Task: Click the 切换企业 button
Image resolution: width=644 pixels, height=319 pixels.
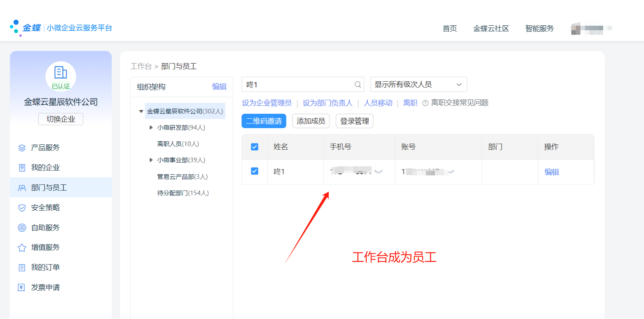Action: pos(61,119)
